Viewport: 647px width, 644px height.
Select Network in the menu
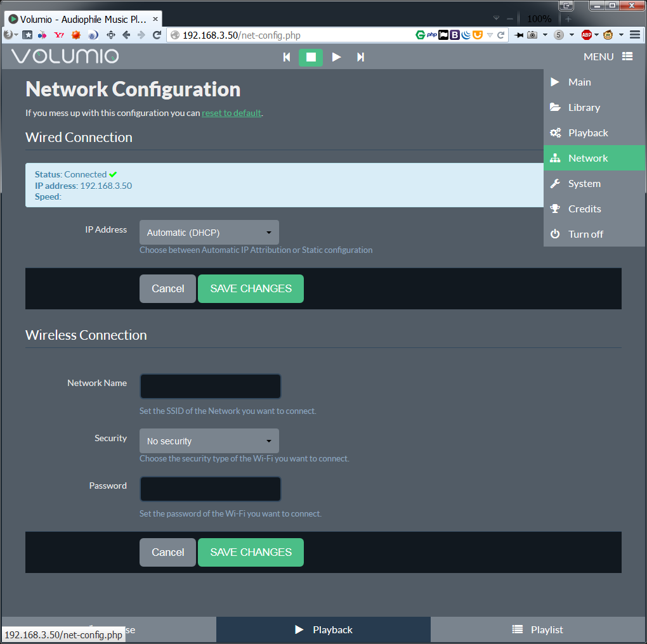click(x=594, y=158)
